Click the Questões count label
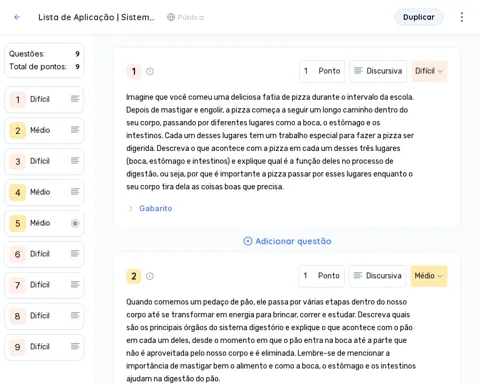 (27, 54)
